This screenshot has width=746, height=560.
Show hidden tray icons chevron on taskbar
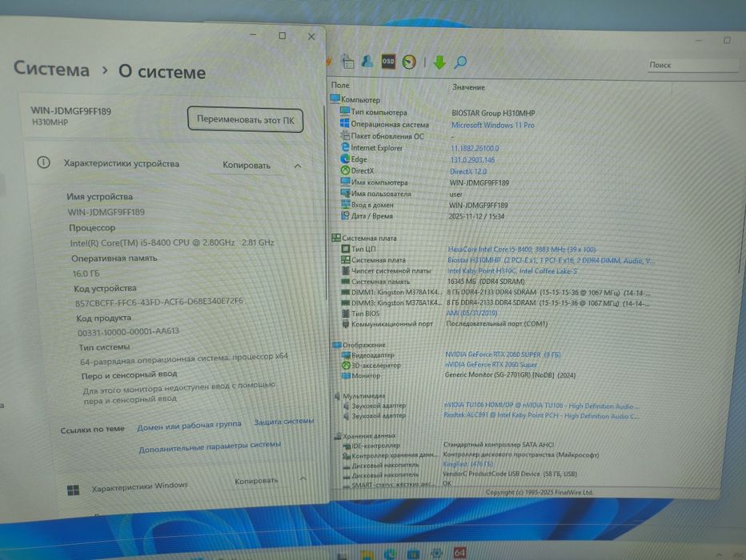click(719, 554)
